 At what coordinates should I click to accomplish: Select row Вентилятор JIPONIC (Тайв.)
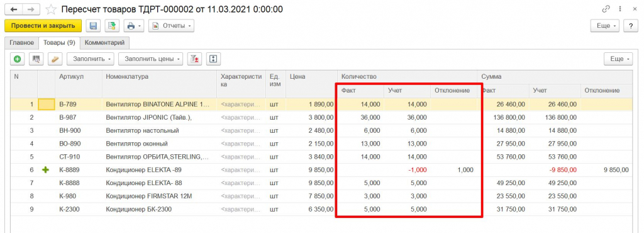[321, 118]
